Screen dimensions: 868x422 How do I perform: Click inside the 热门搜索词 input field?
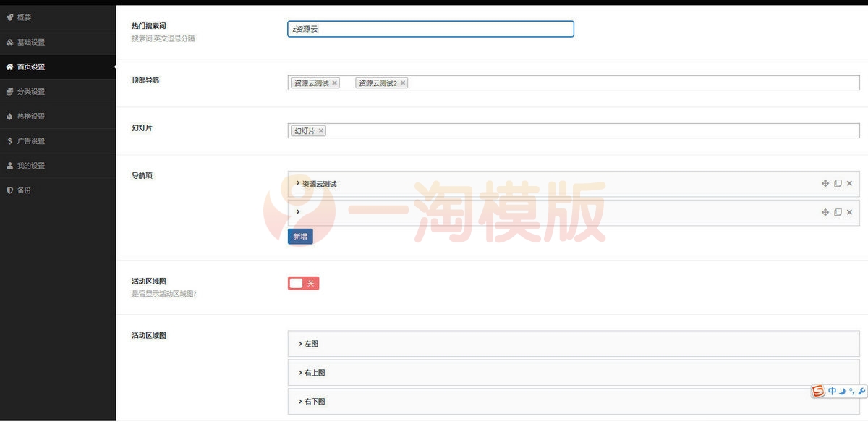click(430, 29)
